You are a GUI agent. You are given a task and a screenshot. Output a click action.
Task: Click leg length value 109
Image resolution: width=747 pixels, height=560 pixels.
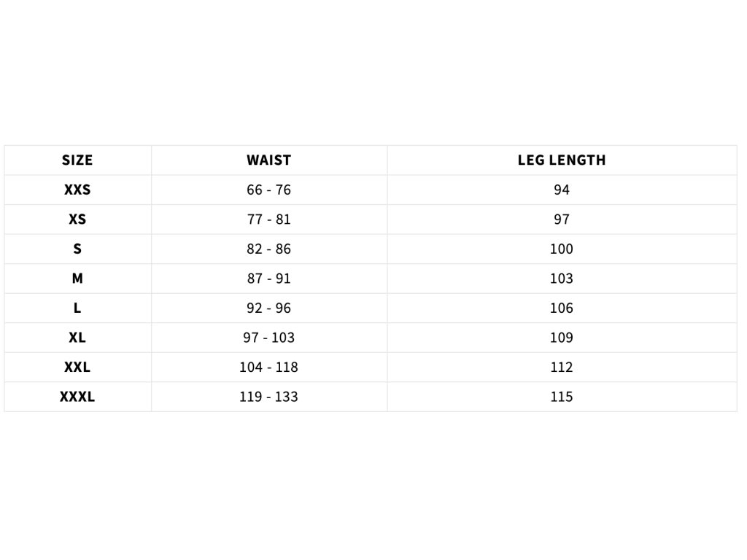pos(562,338)
